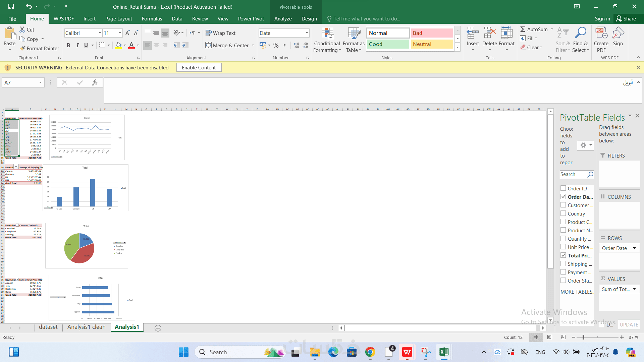Image resolution: width=644 pixels, height=362 pixels.
Task: Click the Enable Content button
Action: point(199,68)
